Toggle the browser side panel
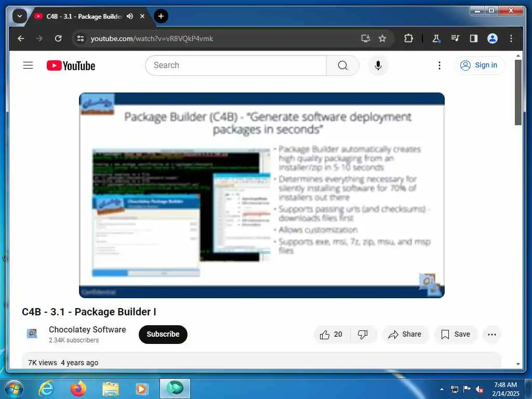This screenshot has width=532, height=399. coord(474,38)
